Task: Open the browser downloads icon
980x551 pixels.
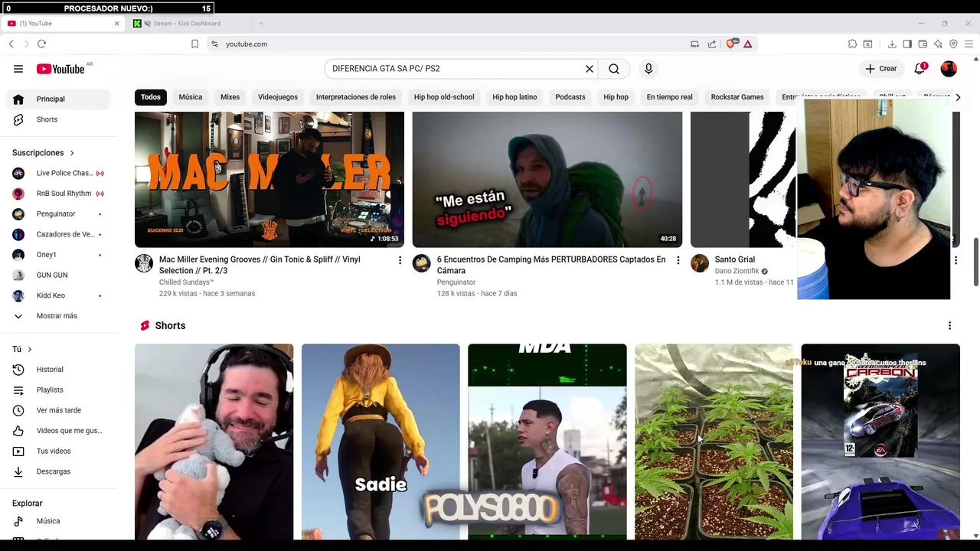Action: click(x=892, y=44)
